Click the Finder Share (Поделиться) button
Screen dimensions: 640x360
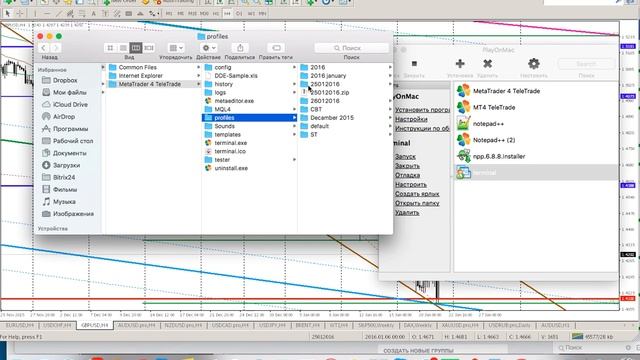tap(240, 48)
